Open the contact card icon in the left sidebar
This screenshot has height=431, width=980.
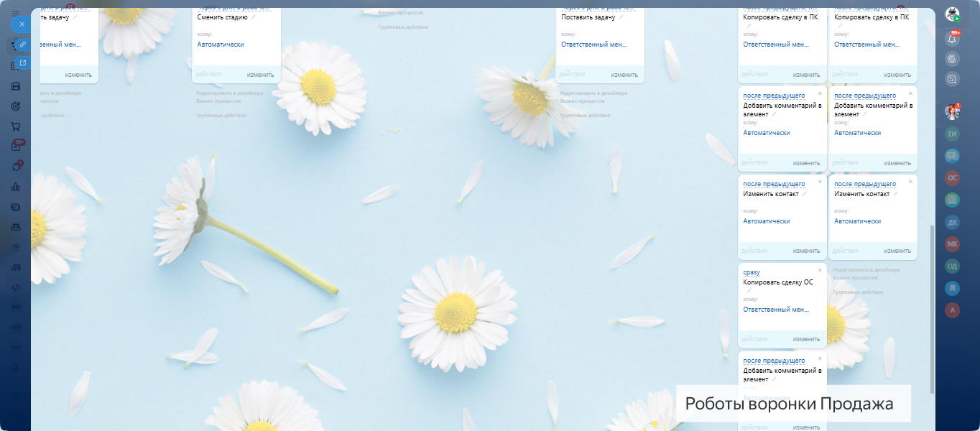pos(16,207)
